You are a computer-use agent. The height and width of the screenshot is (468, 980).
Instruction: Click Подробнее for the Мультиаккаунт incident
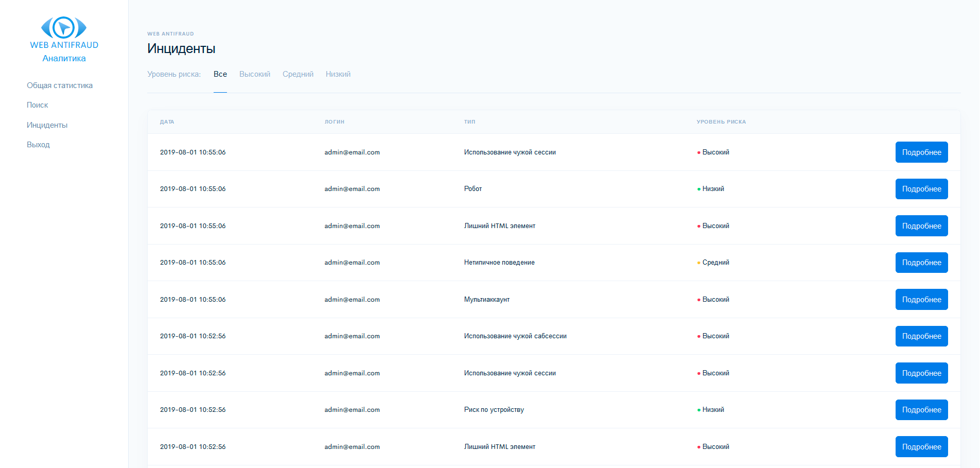pyautogui.click(x=921, y=300)
